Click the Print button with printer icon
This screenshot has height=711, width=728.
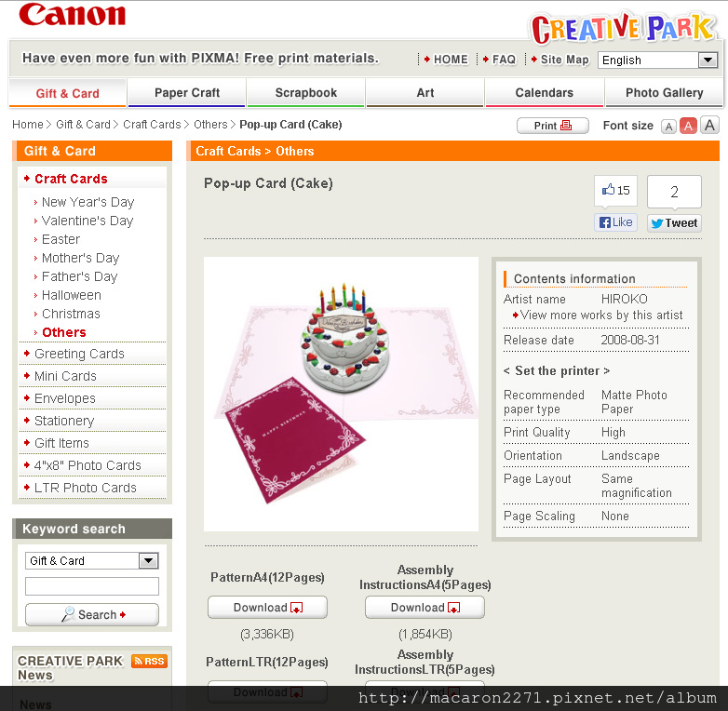pyautogui.click(x=552, y=126)
